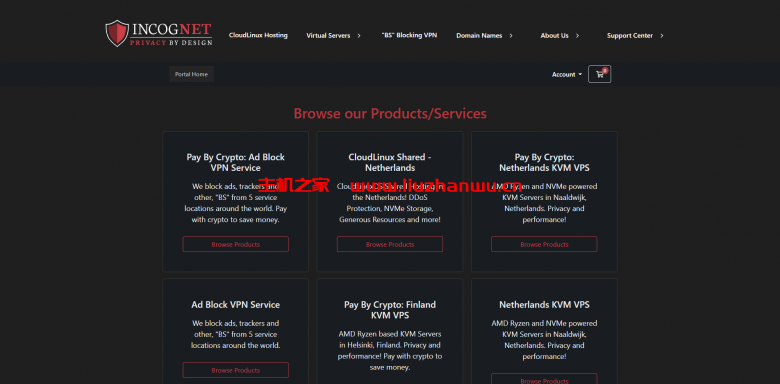Click 'Pay By Crypto: Ad Block VPN Service' title
Screen dimensions: 780x384
click(236, 163)
